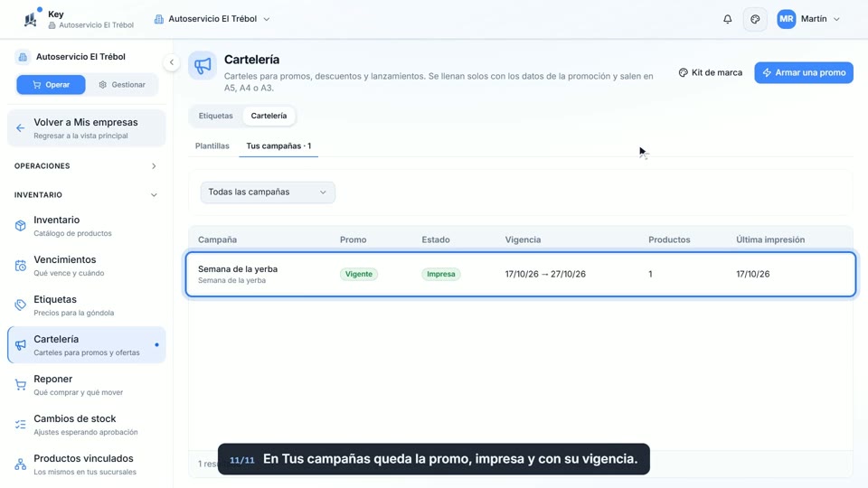Image resolution: width=868 pixels, height=488 pixels.
Task: Switch to Gestionar mode
Action: tap(122, 85)
